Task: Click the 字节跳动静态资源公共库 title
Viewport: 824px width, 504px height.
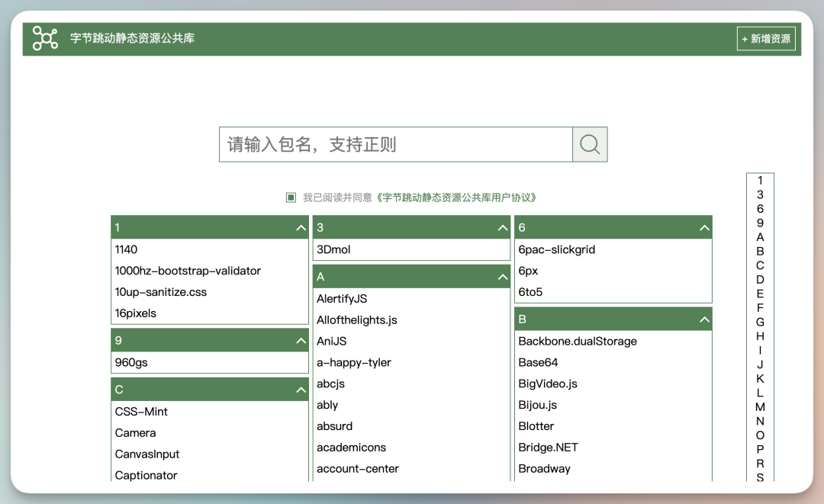Action: click(133, 38)
